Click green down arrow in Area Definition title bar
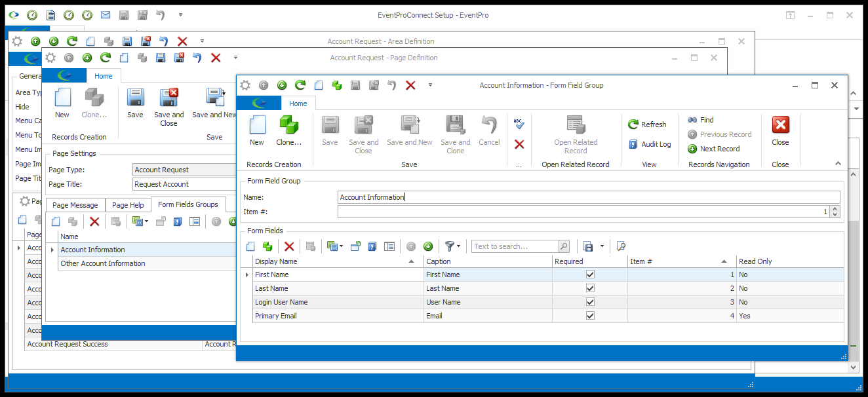868x397 pixels. pyautogui.click(x=54, y=41)
